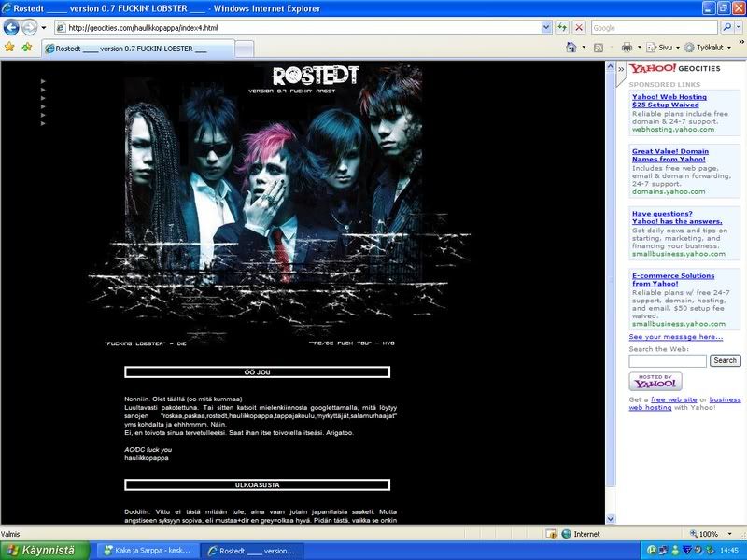Click the Valmis status bar text
Viewport: 747px width, 560px height.
pos(10,534)
